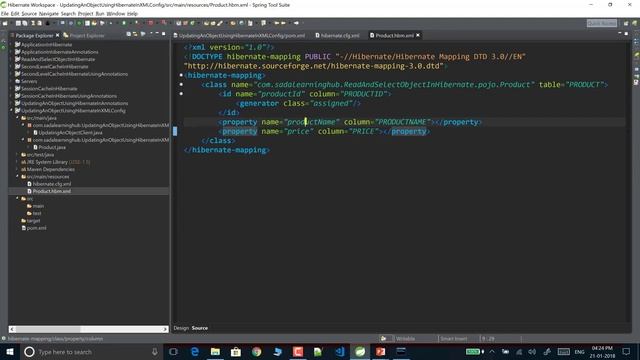Viewport: 640px width, 360px height.
Task: Close the Product.hbm.xml editor tab
Action: (x=418, y=36)
